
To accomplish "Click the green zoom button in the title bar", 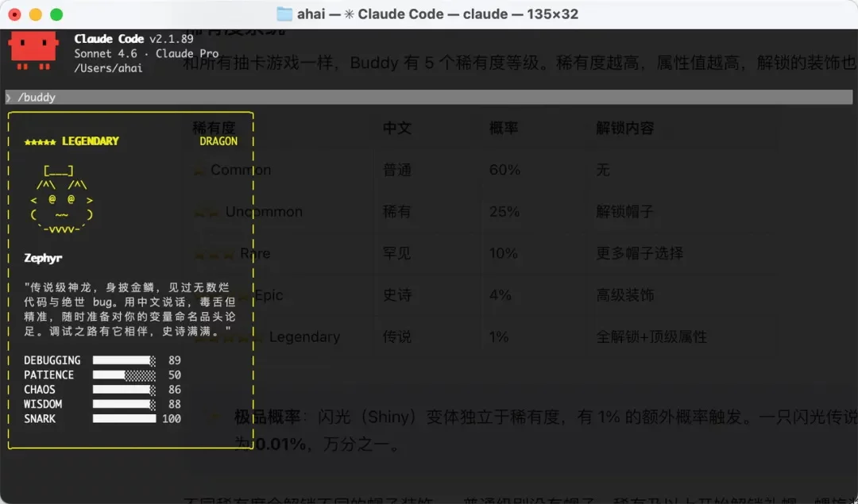I will 56,13.
